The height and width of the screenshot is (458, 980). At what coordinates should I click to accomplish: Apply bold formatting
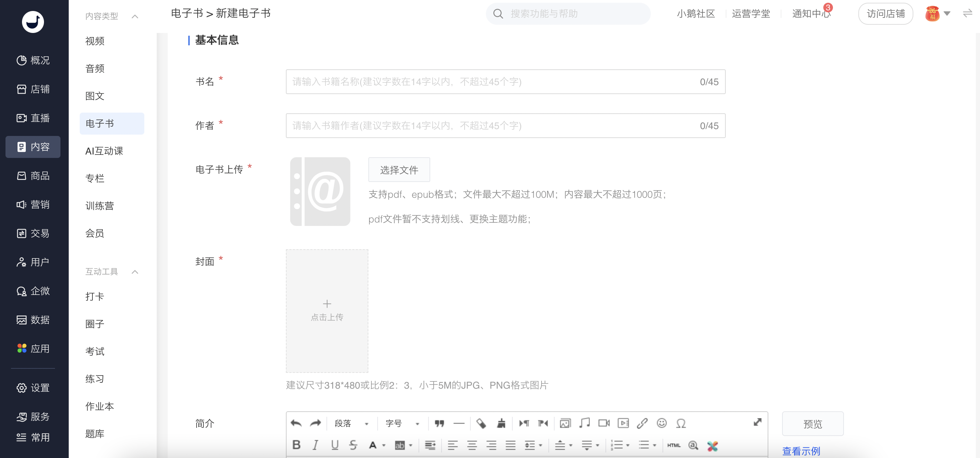point(296,445)
